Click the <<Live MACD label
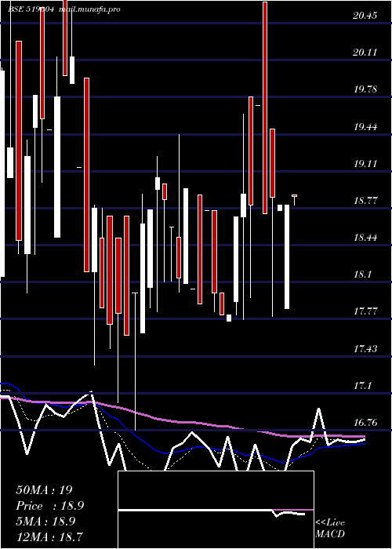392x549 pixels. tap(330, 529)
